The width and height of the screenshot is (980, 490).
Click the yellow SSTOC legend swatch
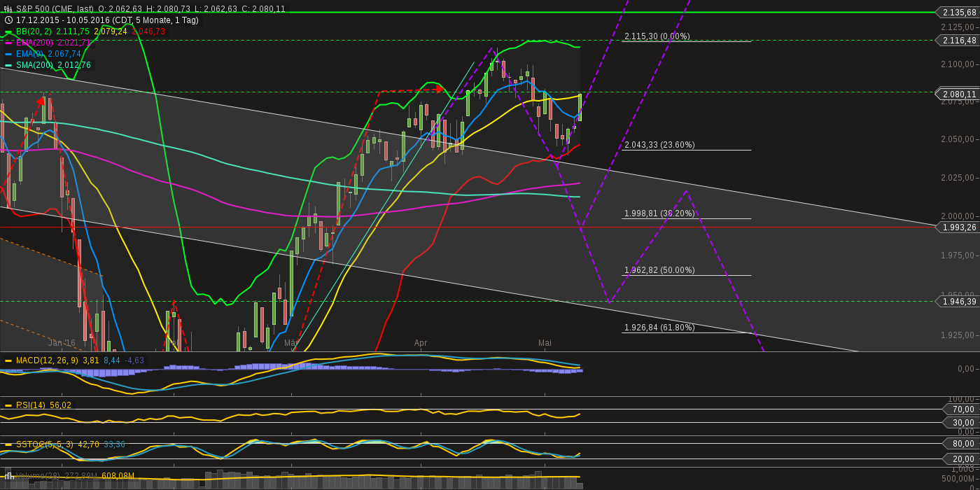tap(8, 444)
